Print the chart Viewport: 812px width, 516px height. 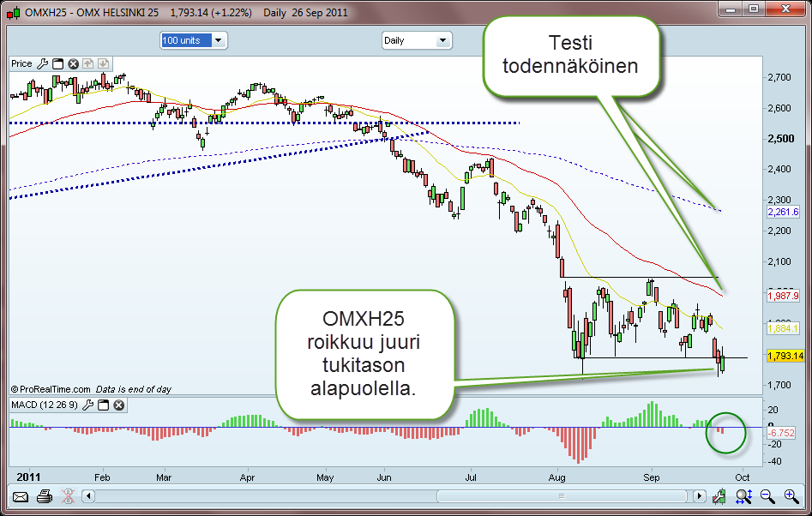[45, 497]
